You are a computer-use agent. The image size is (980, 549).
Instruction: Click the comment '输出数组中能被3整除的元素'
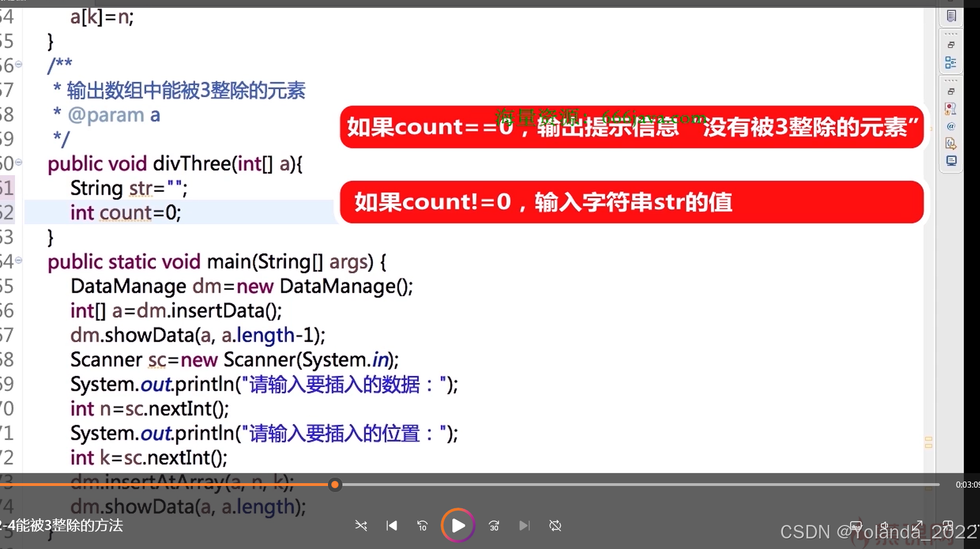pyautogui.click(x=186, y=90)
